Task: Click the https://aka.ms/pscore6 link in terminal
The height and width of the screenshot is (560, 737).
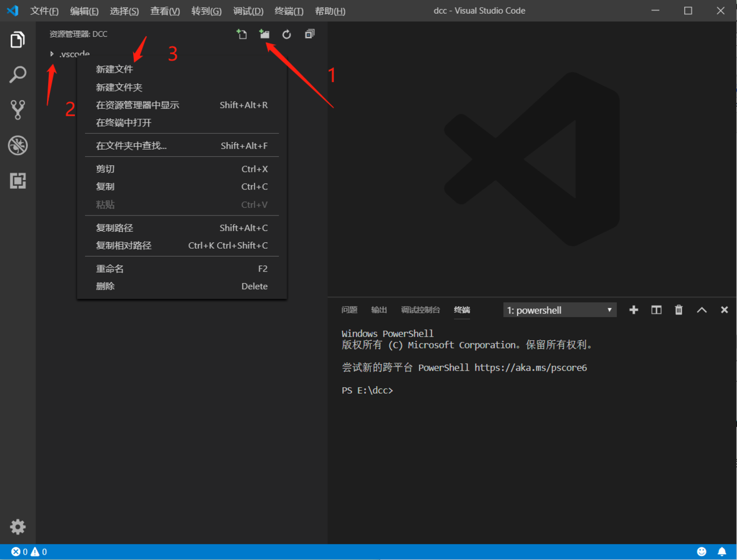Action: [531, 368]
